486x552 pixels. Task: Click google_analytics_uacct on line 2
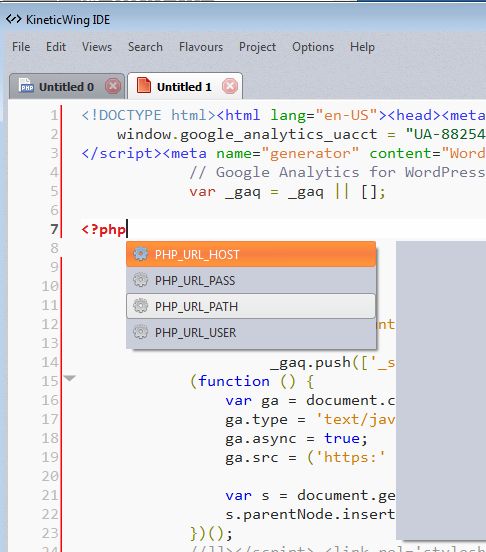click(278, 134)
